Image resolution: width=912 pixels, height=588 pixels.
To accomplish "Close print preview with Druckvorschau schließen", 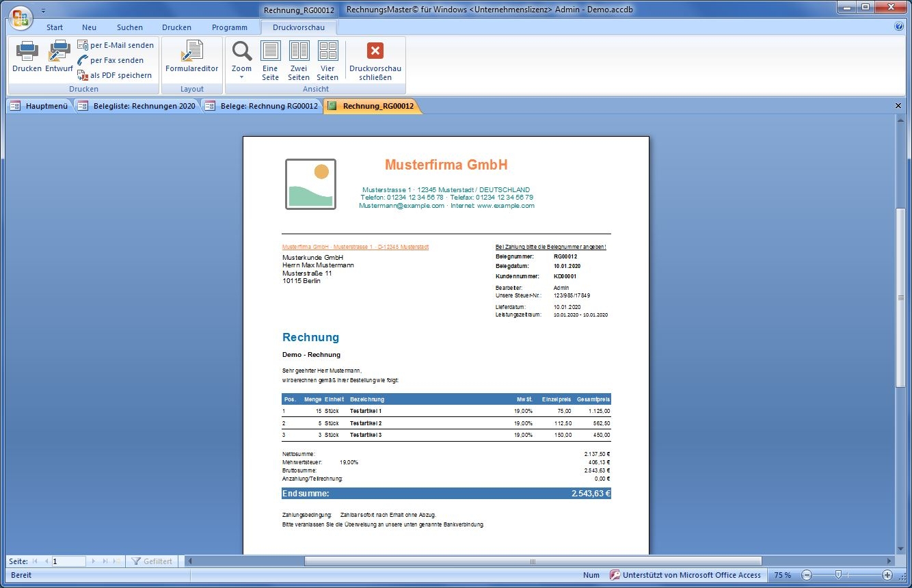I will 375,61.
